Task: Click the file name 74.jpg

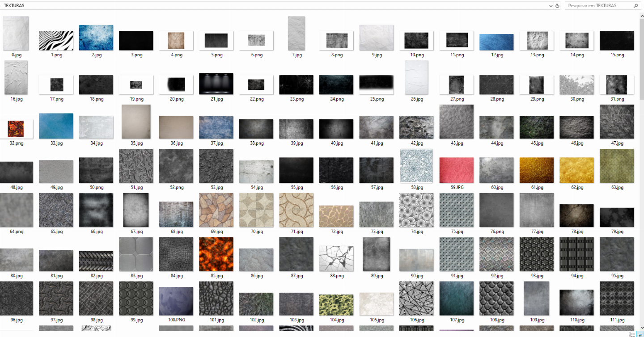Action: (417, 232)
